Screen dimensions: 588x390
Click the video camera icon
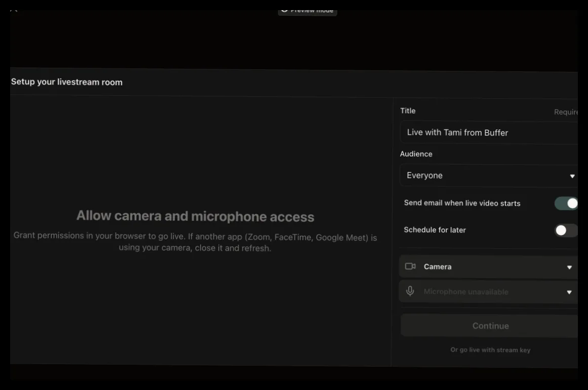[410, 266]
